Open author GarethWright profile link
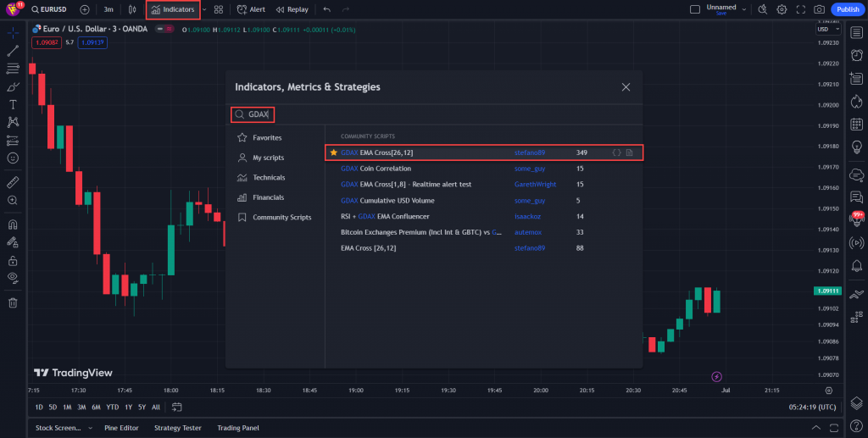Image resolution: width=868 pixels, height=438 pixels. [536, 184]
